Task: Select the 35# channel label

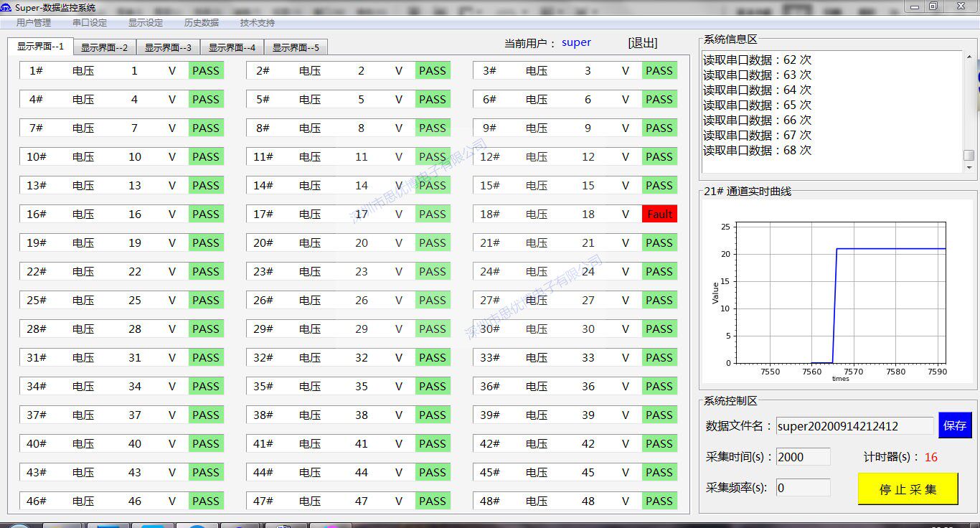Action: [263, 386]
